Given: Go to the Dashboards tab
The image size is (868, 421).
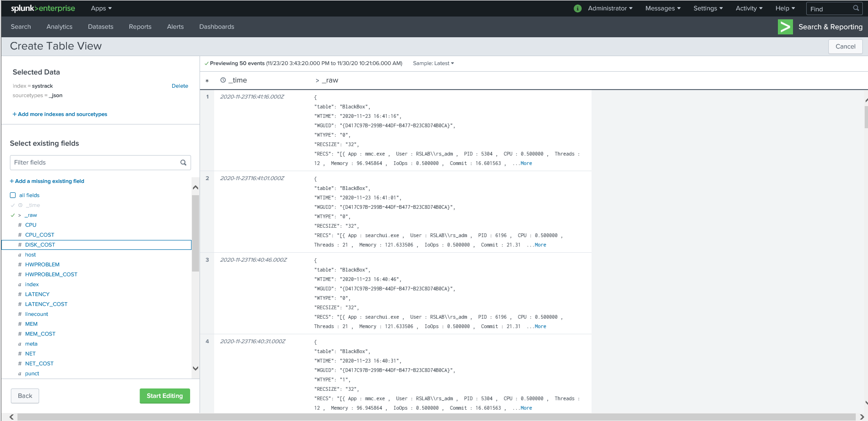Looking at the screenshot, I should (217, 27).
